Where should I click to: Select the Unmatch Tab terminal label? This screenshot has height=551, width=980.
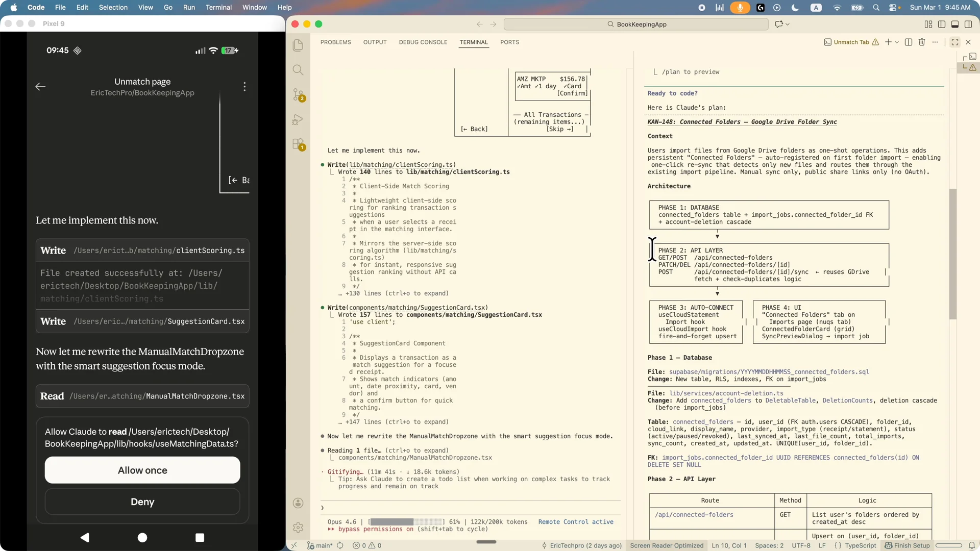[x=851, y=42]
